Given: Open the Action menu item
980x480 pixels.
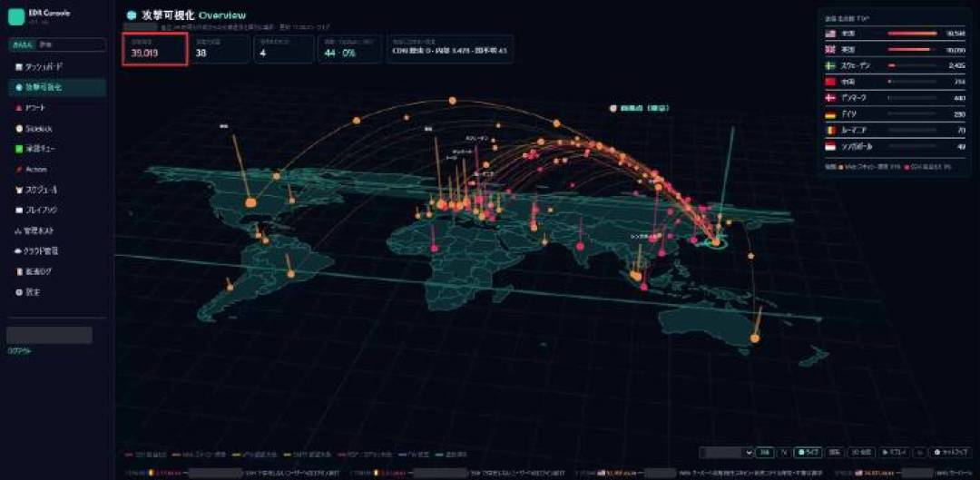Looking at the screenshot, I should [57, 170].
